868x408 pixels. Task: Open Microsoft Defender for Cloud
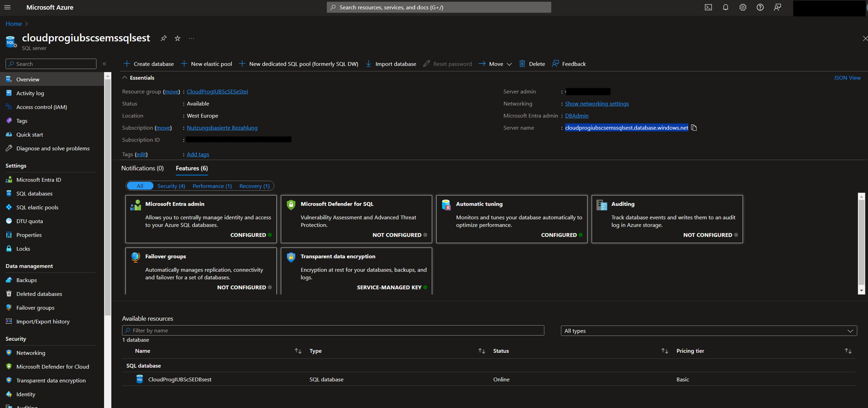[53, 367]
